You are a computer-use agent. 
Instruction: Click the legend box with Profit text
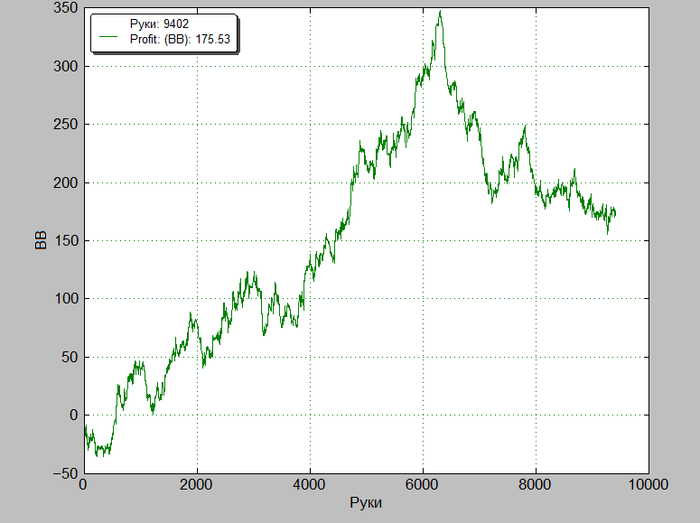coord(164,33)
